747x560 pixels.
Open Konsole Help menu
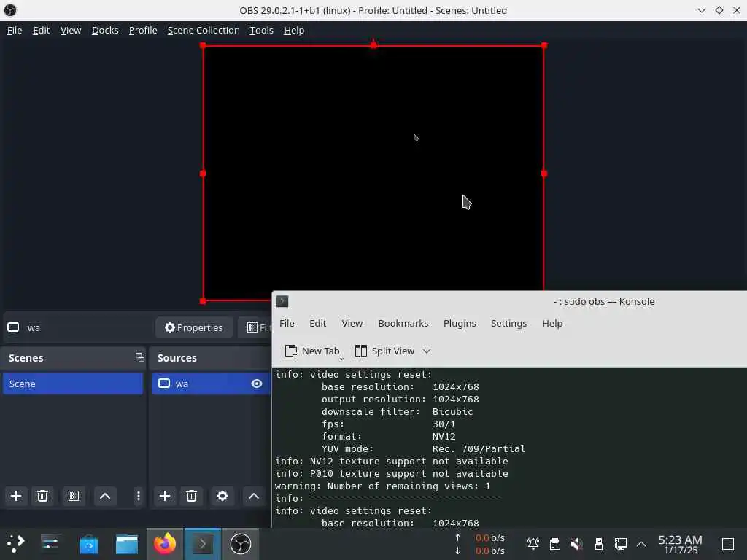pyautogui.click(x=552, y=323)
